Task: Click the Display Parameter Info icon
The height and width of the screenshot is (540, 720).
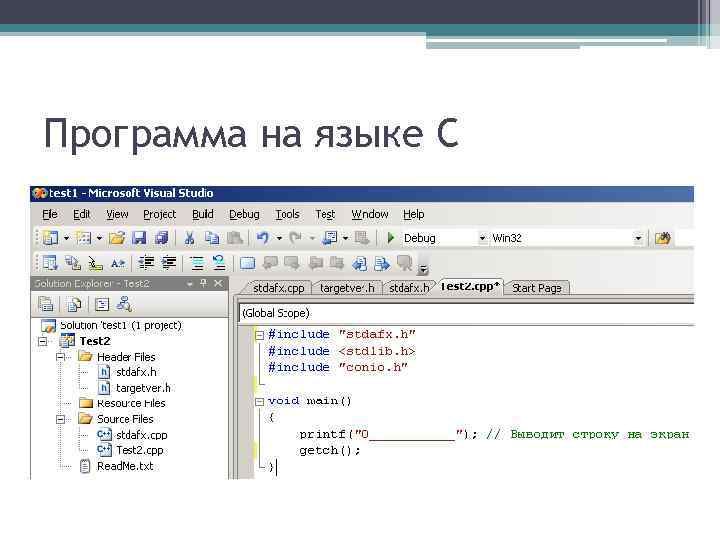Action: pyautogui.click(x=73, y=263)
